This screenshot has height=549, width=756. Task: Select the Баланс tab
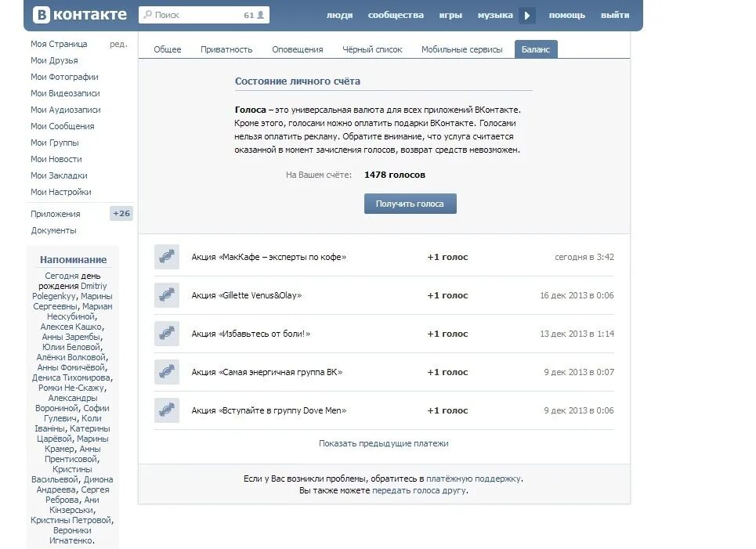coord(536,49)
